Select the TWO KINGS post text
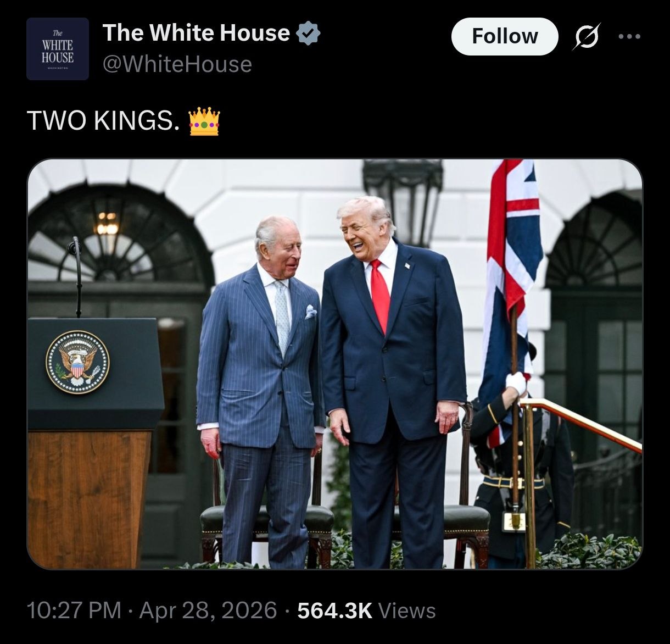The width and height of the screenshot is (670, 644). click(x=103, y=121)
